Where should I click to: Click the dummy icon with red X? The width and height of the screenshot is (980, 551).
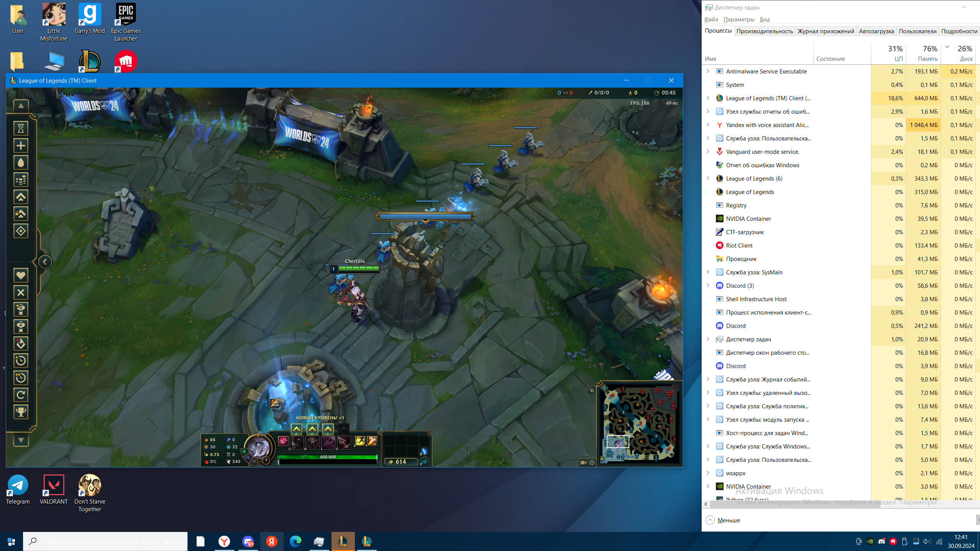pyautogui.click(x=21, y=343)
